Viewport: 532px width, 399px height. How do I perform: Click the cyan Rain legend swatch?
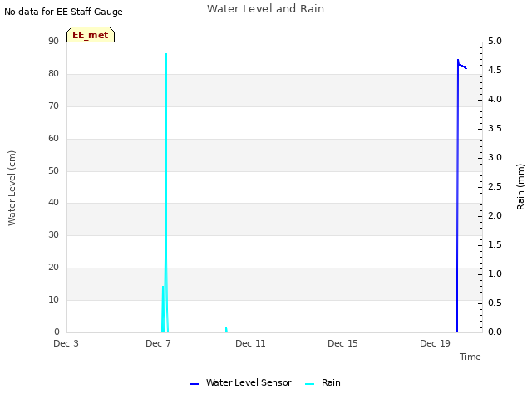coord(309,384)
